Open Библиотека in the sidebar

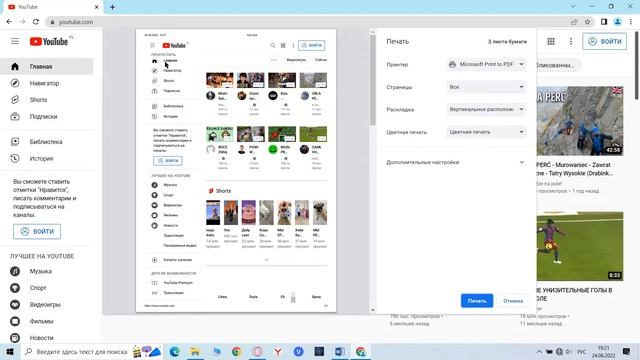[x=47, y=142]
